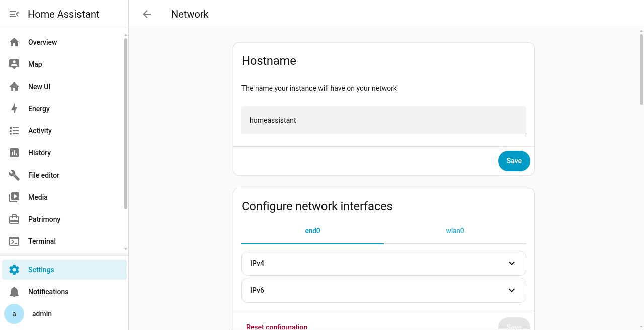Click the Media play icon
The height and width of the screenshot is (330, 644).
point(14,197)
